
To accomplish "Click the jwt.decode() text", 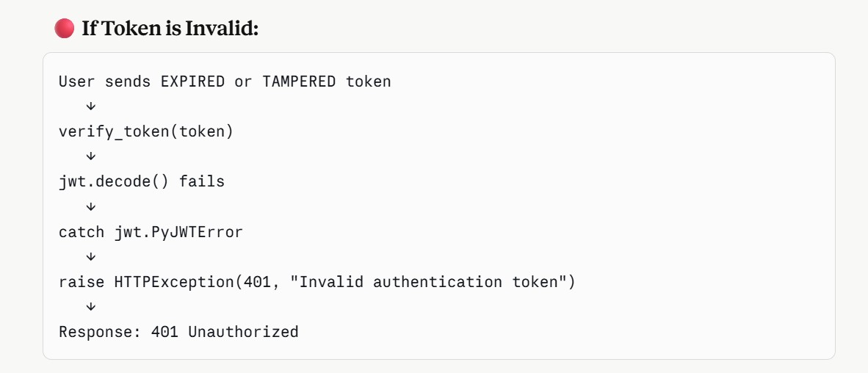I will click(x=114, y=181).
